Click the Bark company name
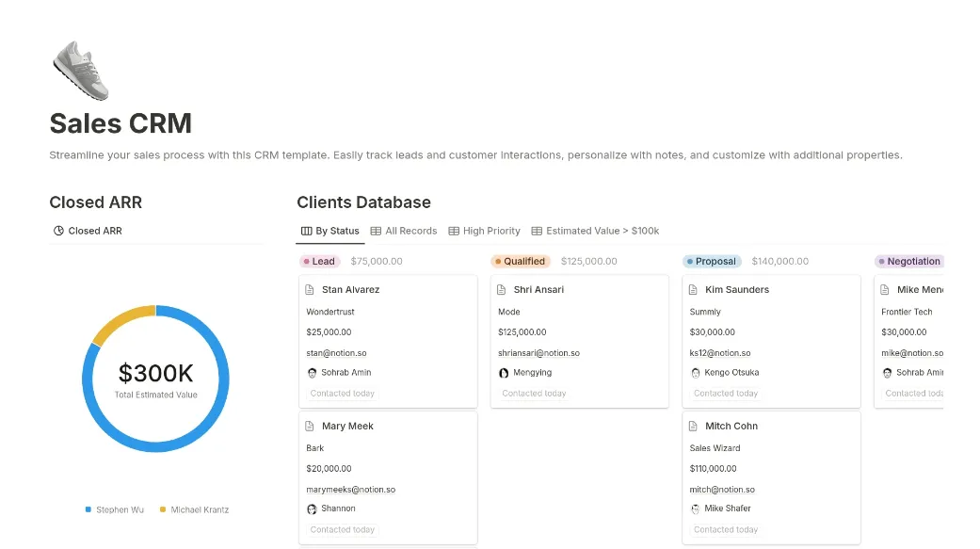 (x=315, y=447)
